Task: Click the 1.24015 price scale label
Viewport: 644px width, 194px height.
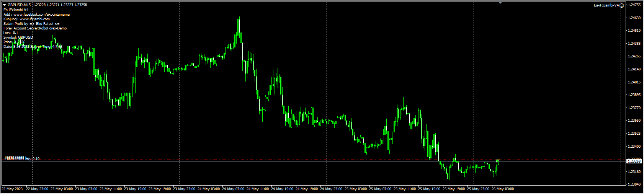Action: (x=634, y=82)
